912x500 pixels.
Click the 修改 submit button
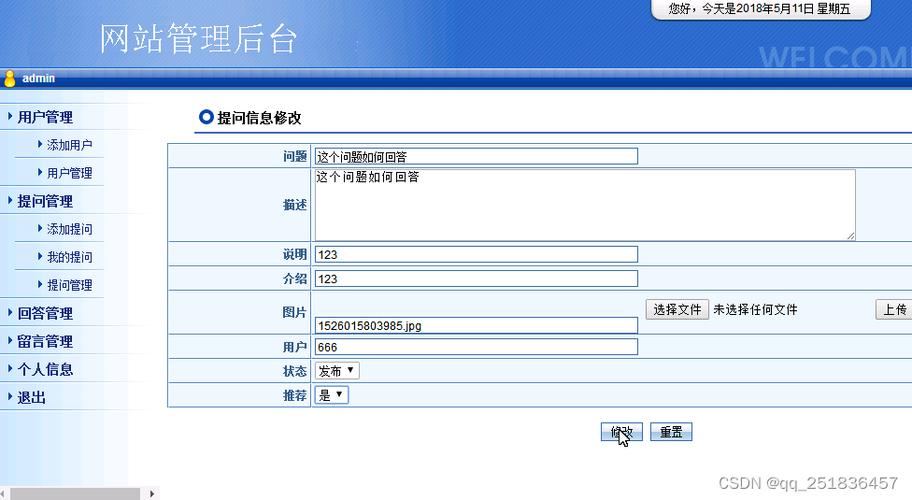pyautogui.click(x=622, y=432)
